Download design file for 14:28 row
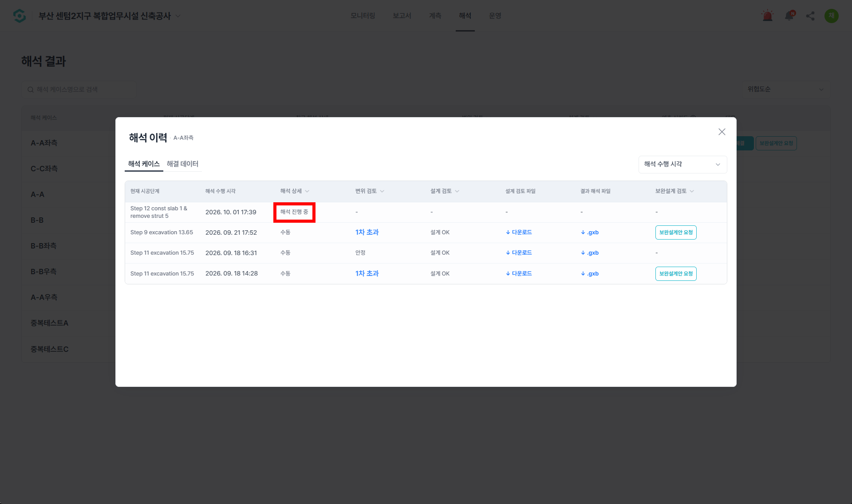 coord(519,274)
